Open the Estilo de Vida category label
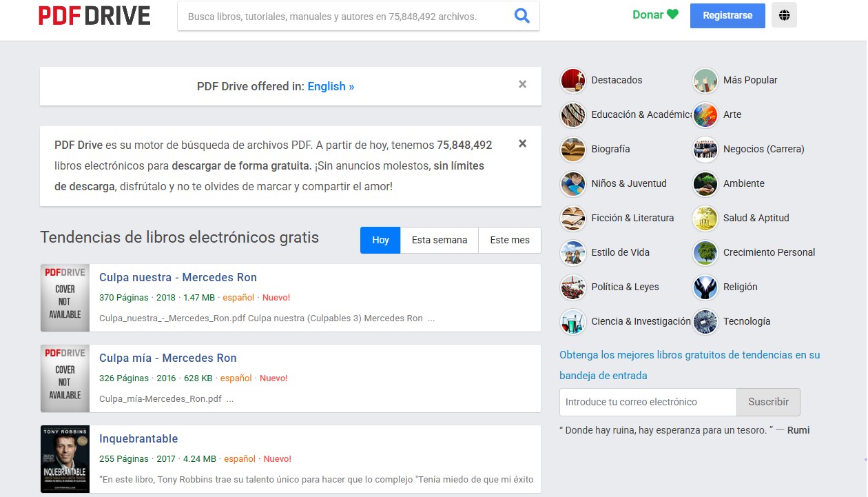Image resolution: width=868 pixels, height=497 pixels. click(x=620, y=252)
